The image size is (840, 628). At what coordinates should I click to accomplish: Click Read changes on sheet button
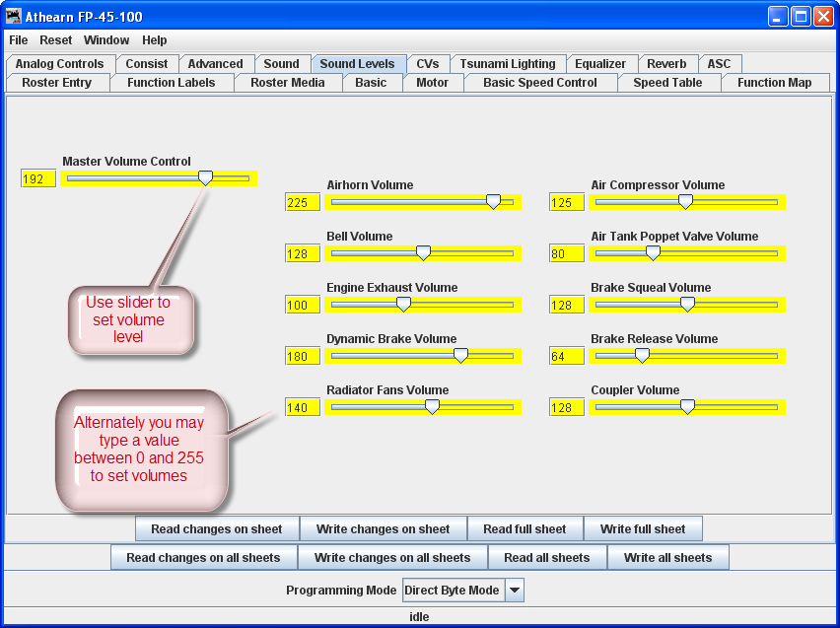[x=217, y=529]
